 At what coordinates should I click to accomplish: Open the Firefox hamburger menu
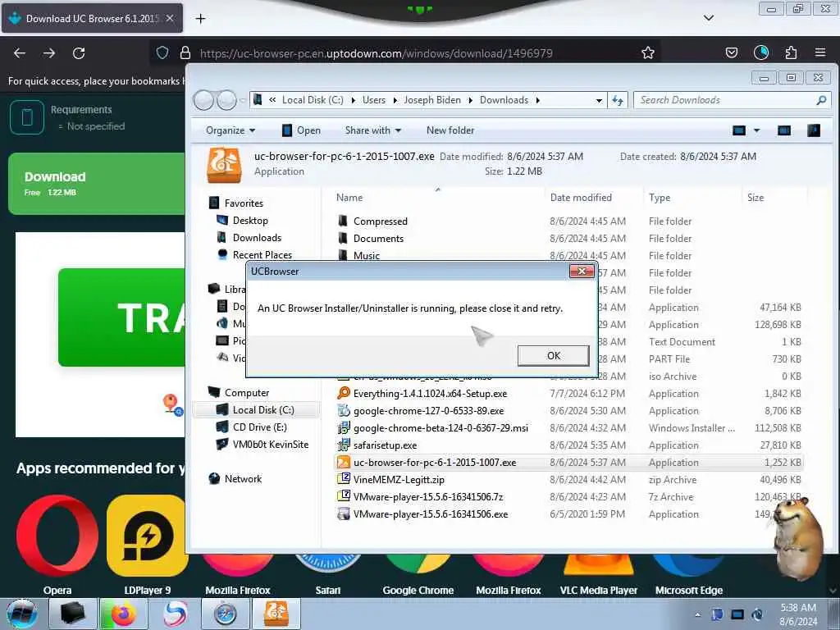[x=820, y=52]
